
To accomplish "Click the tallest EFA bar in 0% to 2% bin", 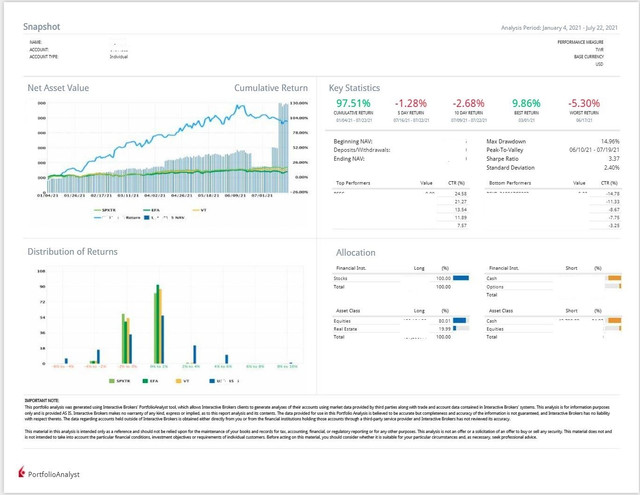I will 158,324.
